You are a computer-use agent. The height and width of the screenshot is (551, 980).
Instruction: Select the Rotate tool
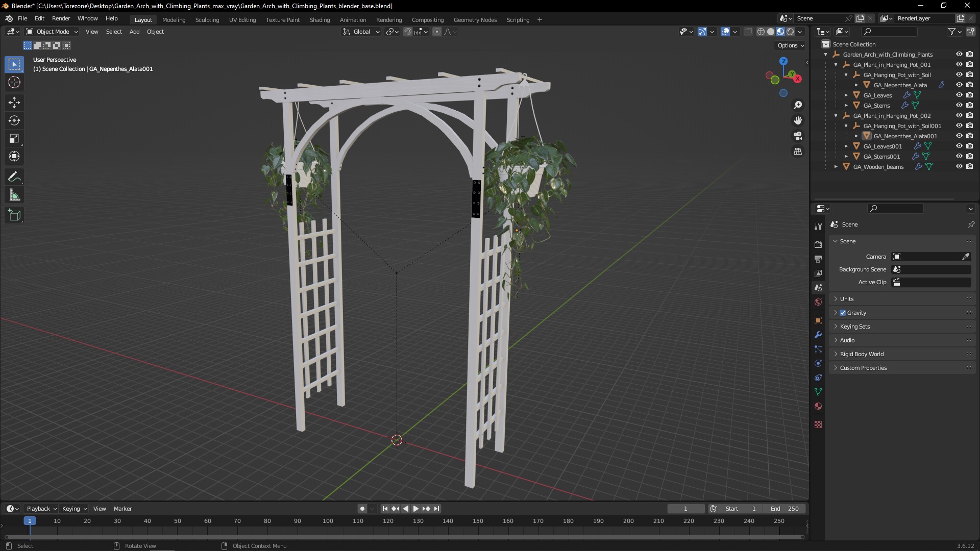click(14, 121)
